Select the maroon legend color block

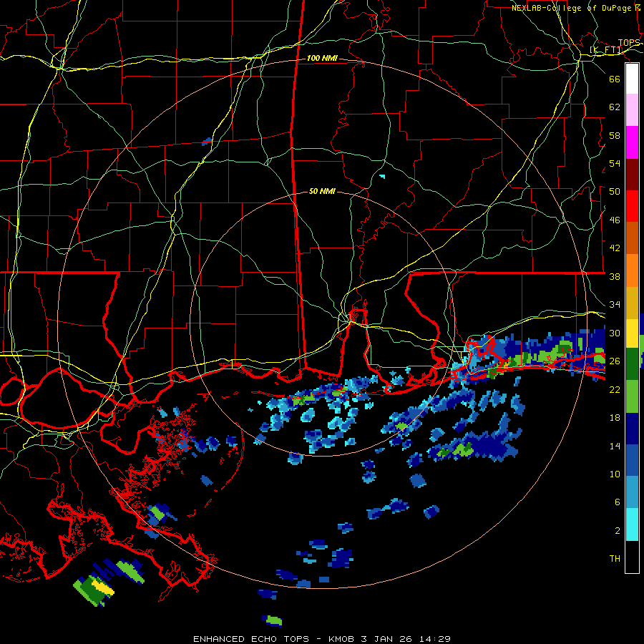coord(632,175)
